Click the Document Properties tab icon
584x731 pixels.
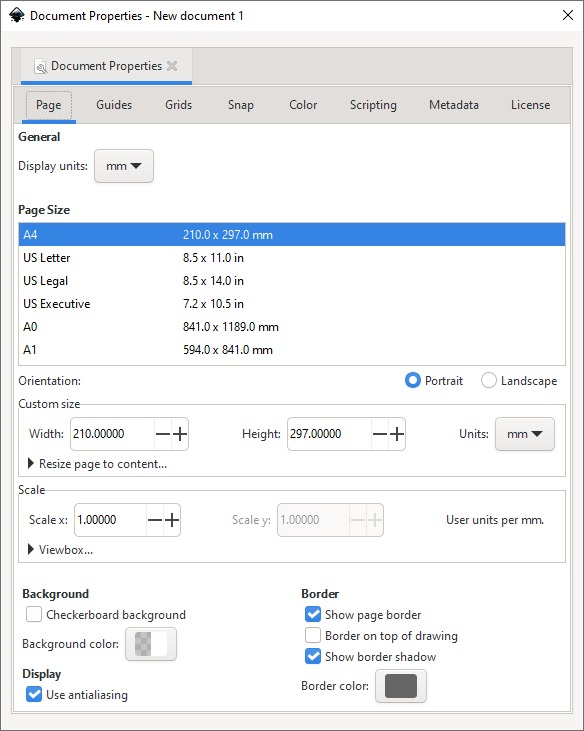click(41, 67)
